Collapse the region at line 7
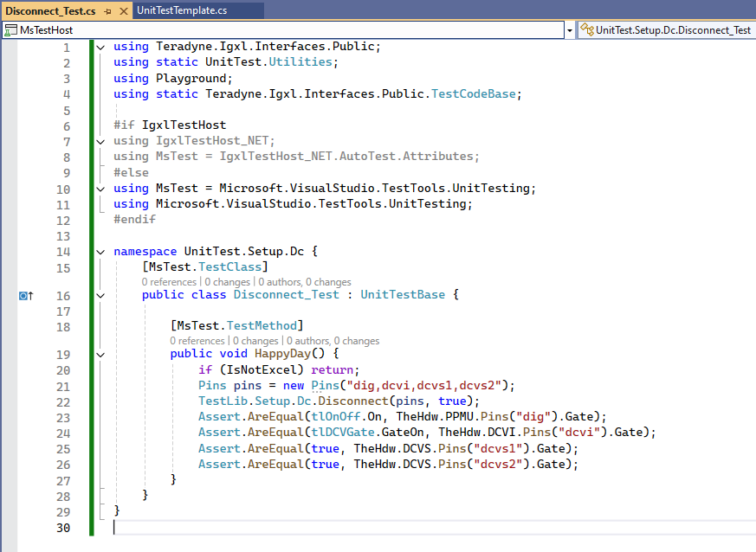This screenshot has height=552, width=756. [100, 142]
